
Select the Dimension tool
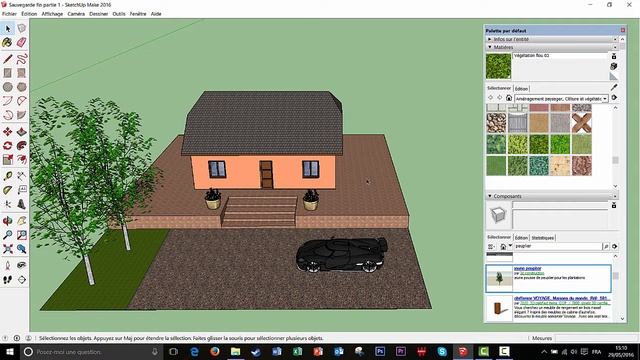click(22, 176)
